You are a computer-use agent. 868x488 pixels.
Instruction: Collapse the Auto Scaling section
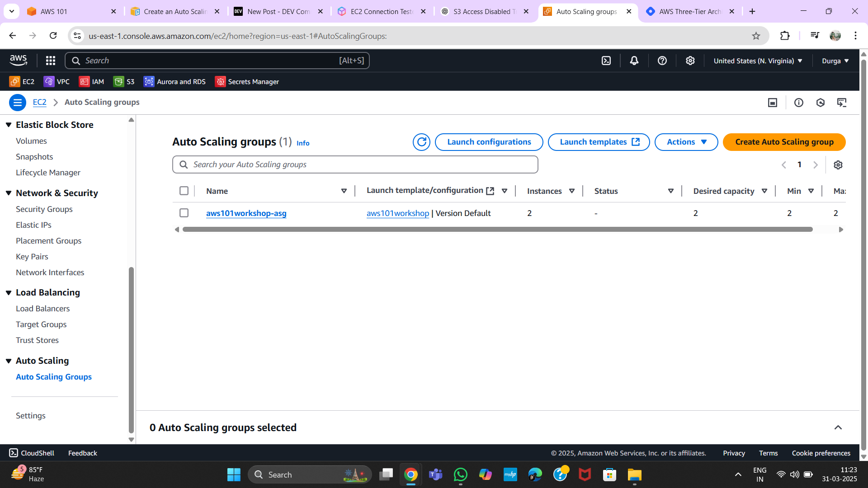pyautogui.click(x=9, y=361)
